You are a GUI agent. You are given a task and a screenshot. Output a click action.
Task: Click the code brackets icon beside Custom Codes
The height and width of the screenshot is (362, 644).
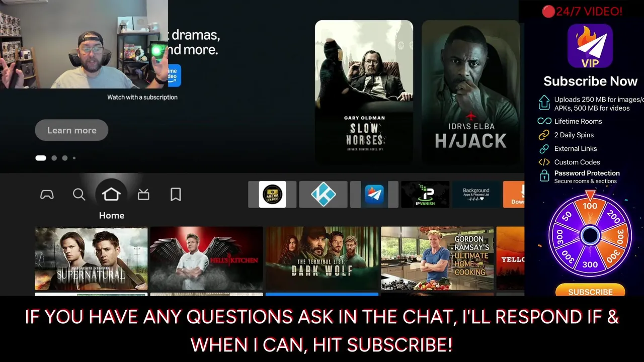[544, 162]
